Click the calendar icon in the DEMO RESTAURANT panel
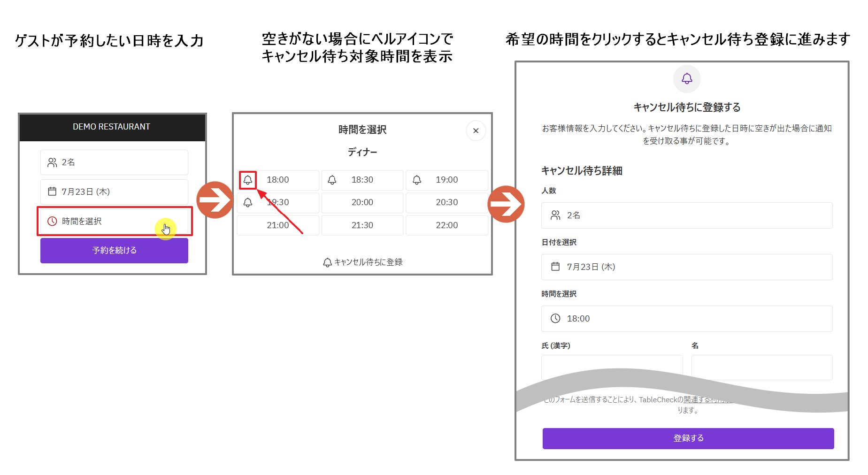The height and width of the screenshot is (475, 868). click(x=52, y=192)
